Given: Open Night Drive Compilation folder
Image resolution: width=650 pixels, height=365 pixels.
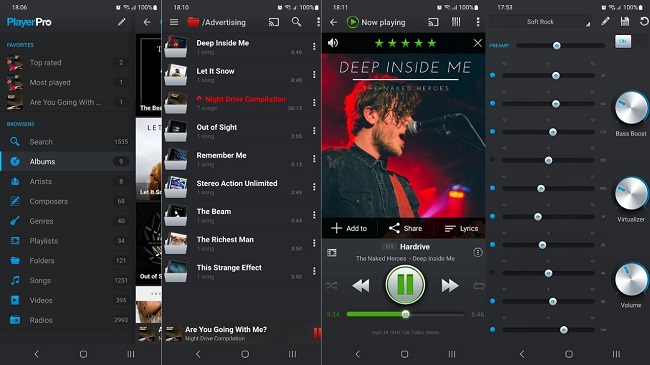Looking at the screenshot, I should 236,102.
